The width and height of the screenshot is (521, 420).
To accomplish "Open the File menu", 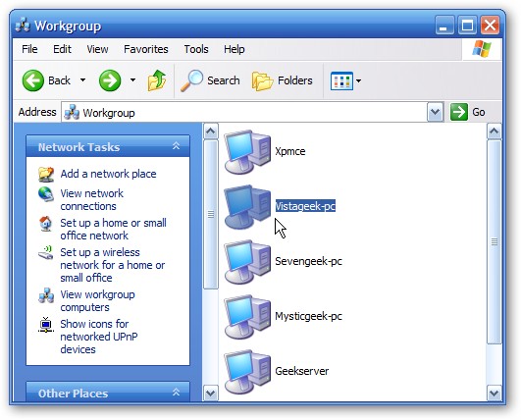I will pyautogui.click(x=29, y=49).
